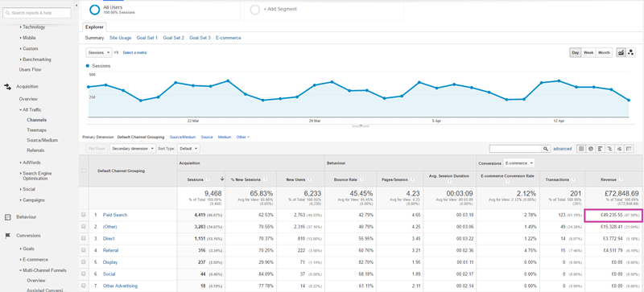Select the performance bar view icon
The width and height of the screenshot is (644, 292).
tap(600, 149)
